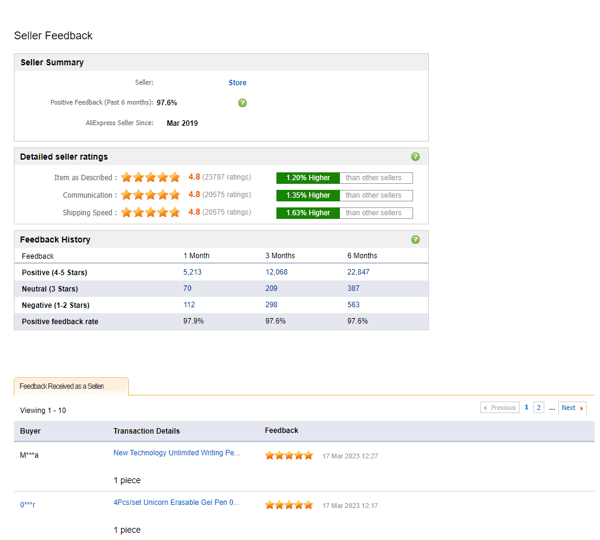Viewport: 600px width, 540px height.
Task: Select the 17 Mar 2023 12:17 timestamp
Action: coord(350,506)
